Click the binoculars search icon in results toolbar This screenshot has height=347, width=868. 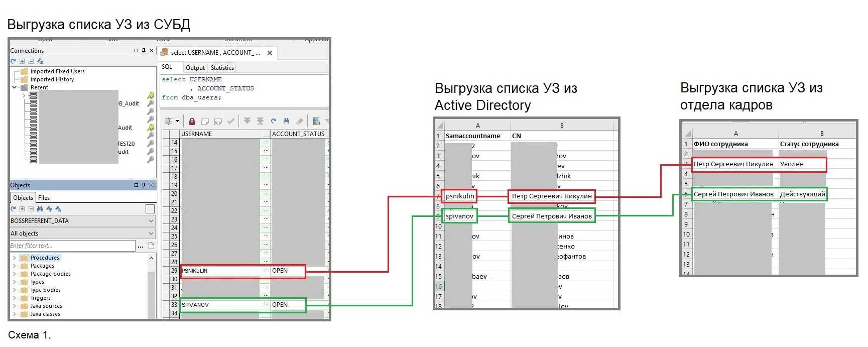[x=286, y=121]
